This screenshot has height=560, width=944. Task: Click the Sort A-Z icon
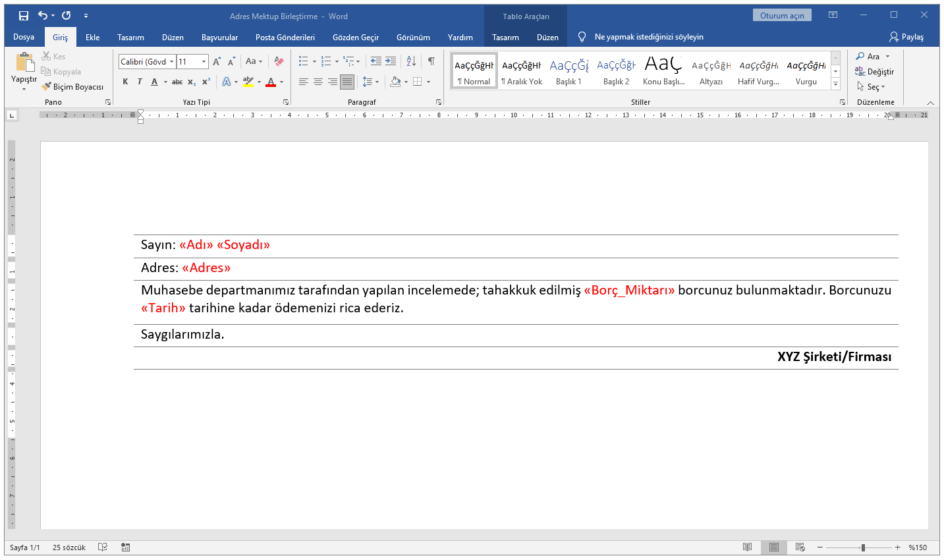coord(411,61)
